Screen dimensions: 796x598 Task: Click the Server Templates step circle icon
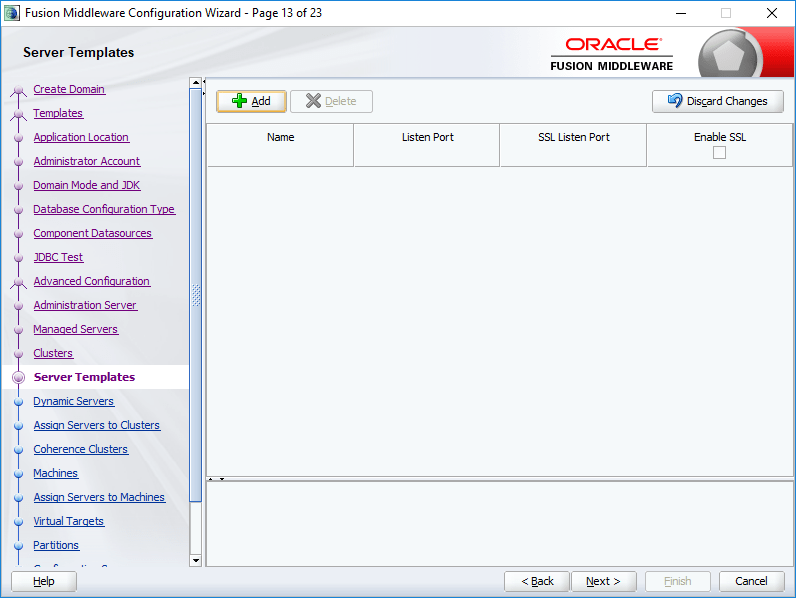point(19,377)
